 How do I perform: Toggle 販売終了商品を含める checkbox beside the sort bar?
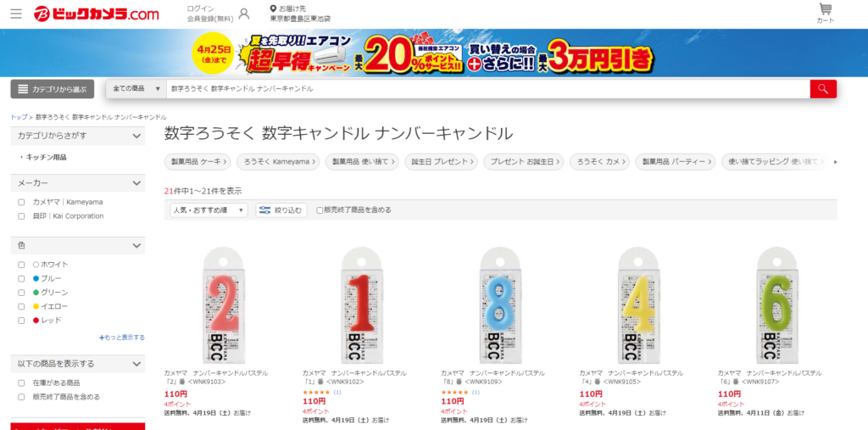click(320, 210)
